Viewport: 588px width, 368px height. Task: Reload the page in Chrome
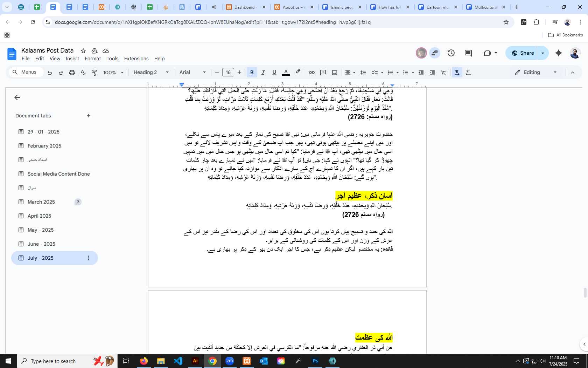tap(33, 22)
